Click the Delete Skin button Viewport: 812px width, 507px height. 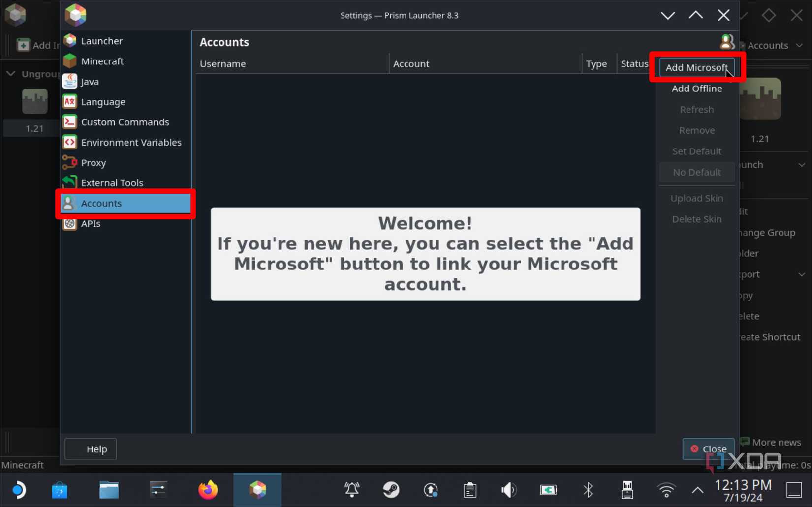696,219
